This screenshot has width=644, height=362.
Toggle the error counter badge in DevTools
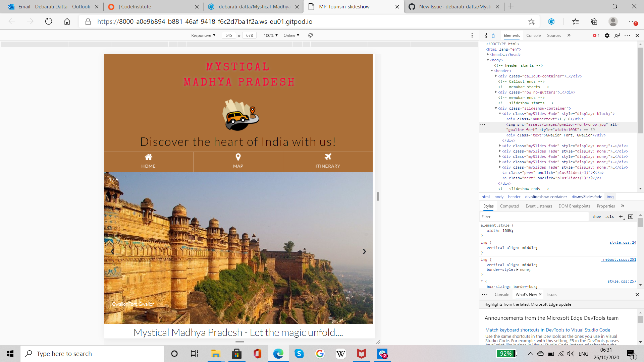(x=596, y=35)
